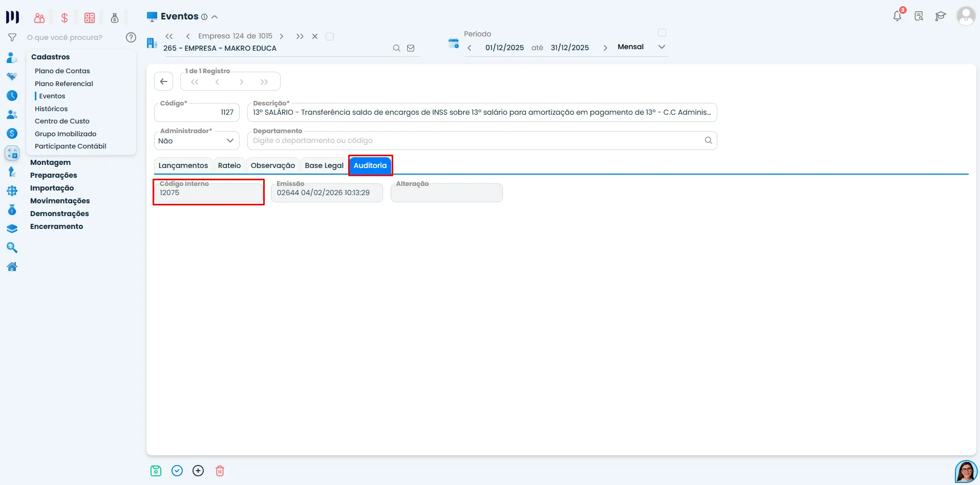The height and width of the screenshot is (485, 980).
Task: Open Centro de Custo in Cadastros
Action: coord(62,121)
